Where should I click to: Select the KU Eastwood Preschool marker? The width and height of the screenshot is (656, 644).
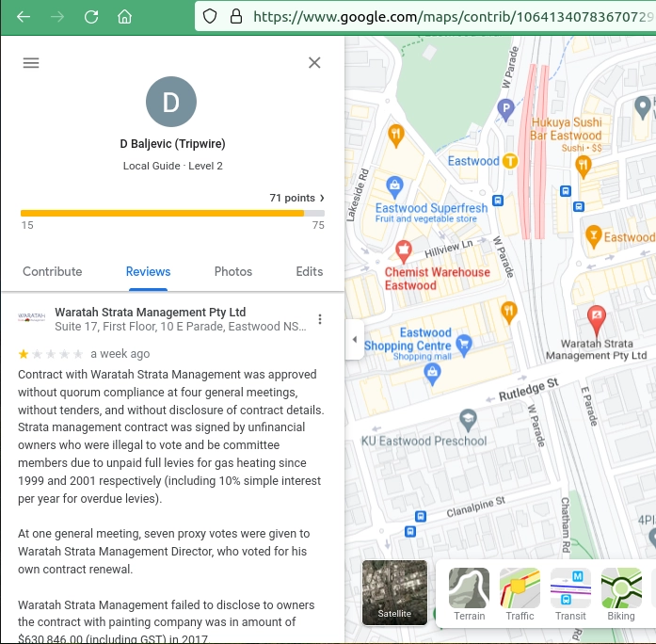(468, 420)
